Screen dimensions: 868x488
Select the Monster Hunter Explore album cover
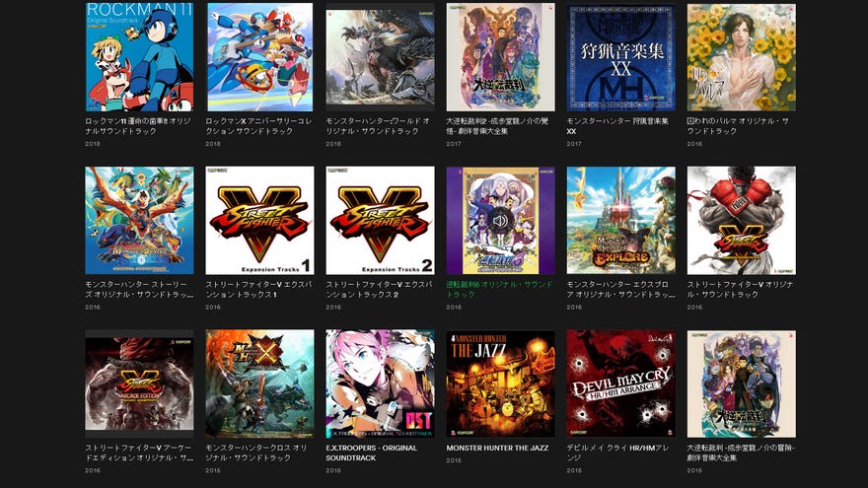click(621, 220)
